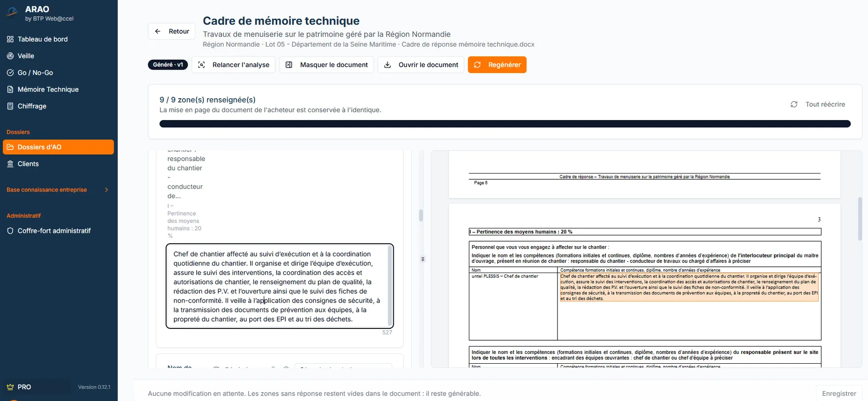Click the download icon on Ouvrir le document
This screenshot has width=868, height=401.
(387, 65)
